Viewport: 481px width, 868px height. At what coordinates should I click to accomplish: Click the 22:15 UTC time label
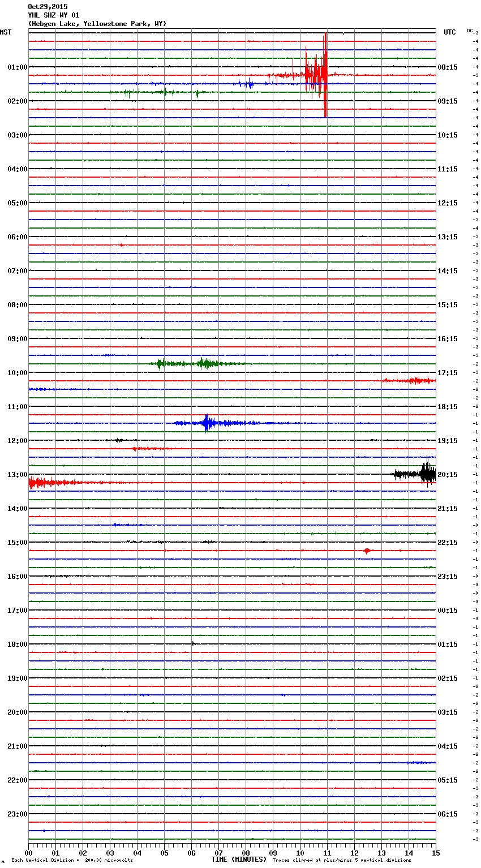[448, 542]
